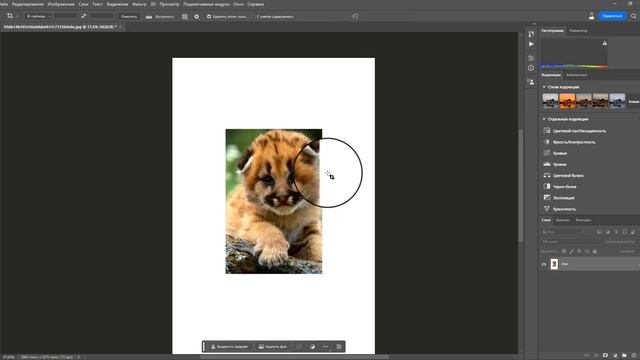The width and height of the screenshot is (640, 360).
Task: Open the layer blend mode dropdown
Action: (571, 242)
